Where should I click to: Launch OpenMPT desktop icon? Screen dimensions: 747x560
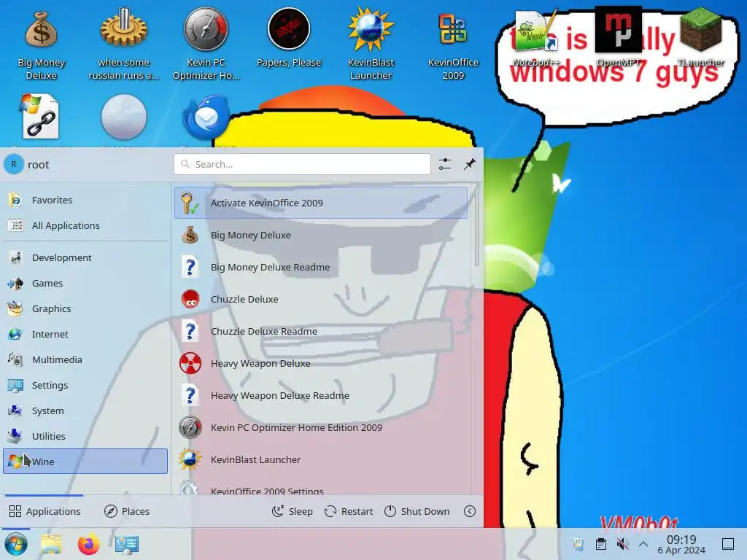[618, 38]
